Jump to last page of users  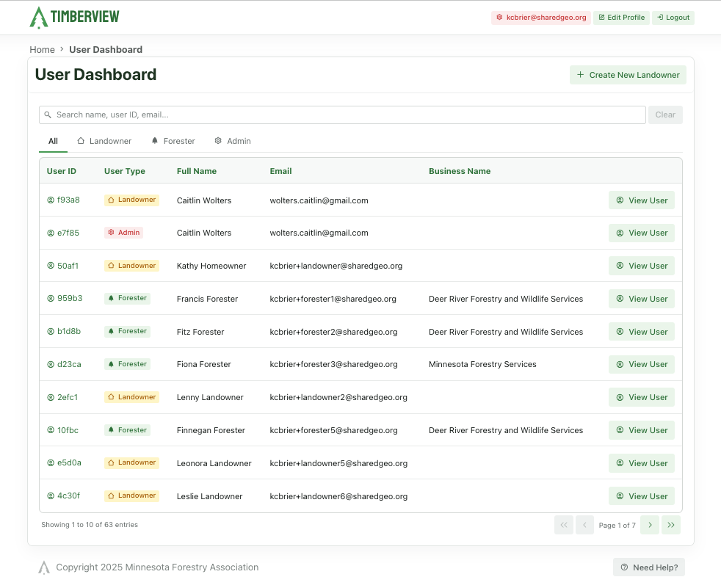point(671,525)
